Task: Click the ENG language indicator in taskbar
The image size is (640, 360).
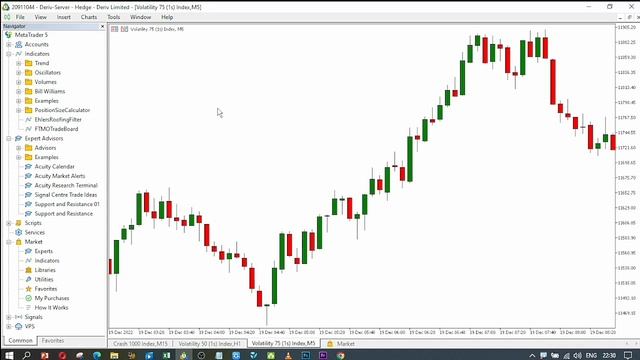Action: [591, 356]
